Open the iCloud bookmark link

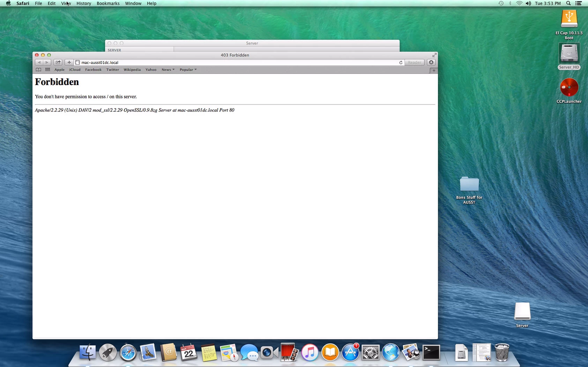pyautogui.click(x=75, y=70)
